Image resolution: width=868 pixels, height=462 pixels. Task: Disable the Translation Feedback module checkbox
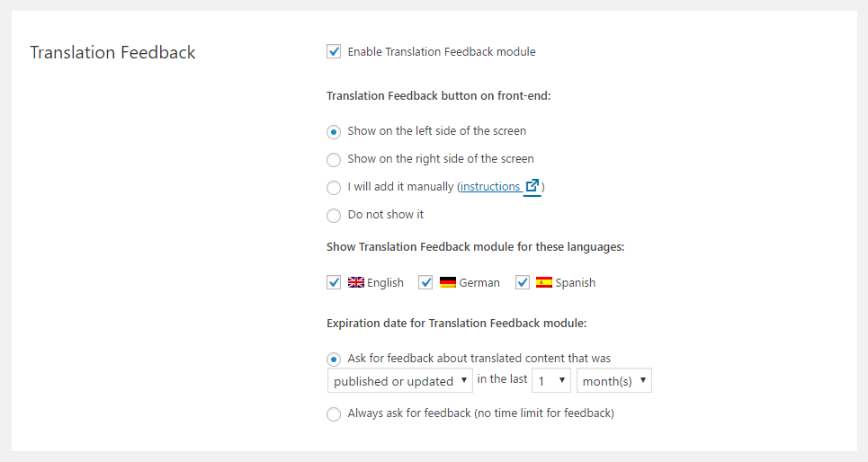pos(333,51)
